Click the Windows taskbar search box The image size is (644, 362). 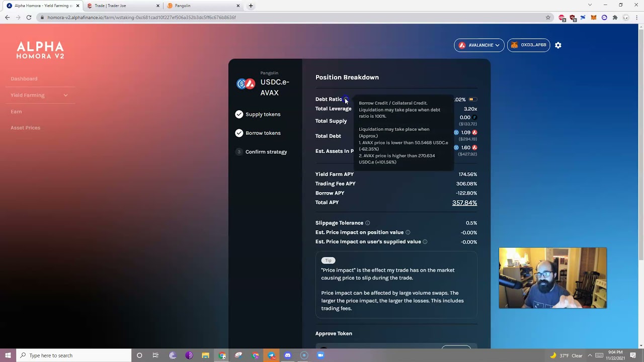pos(74,355)
